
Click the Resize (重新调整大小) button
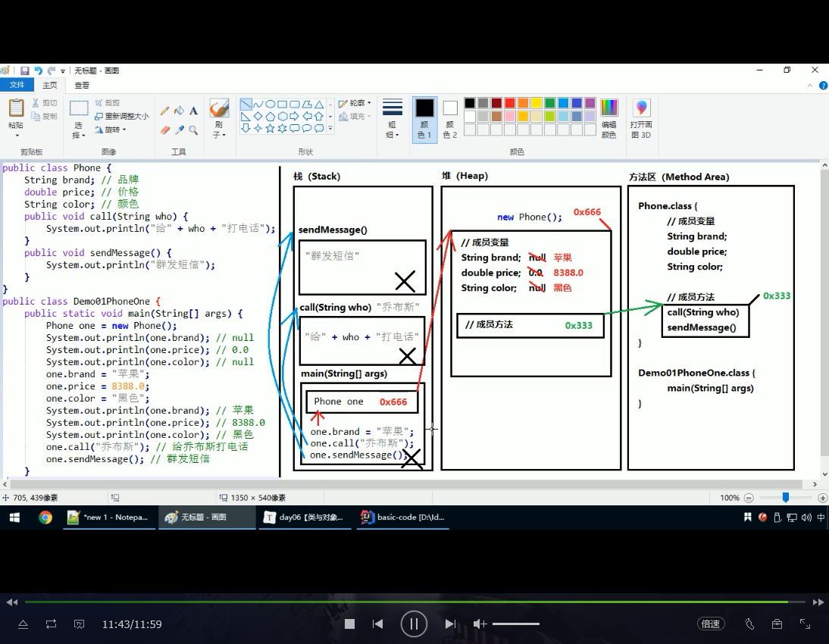click(x=121, y=117)
